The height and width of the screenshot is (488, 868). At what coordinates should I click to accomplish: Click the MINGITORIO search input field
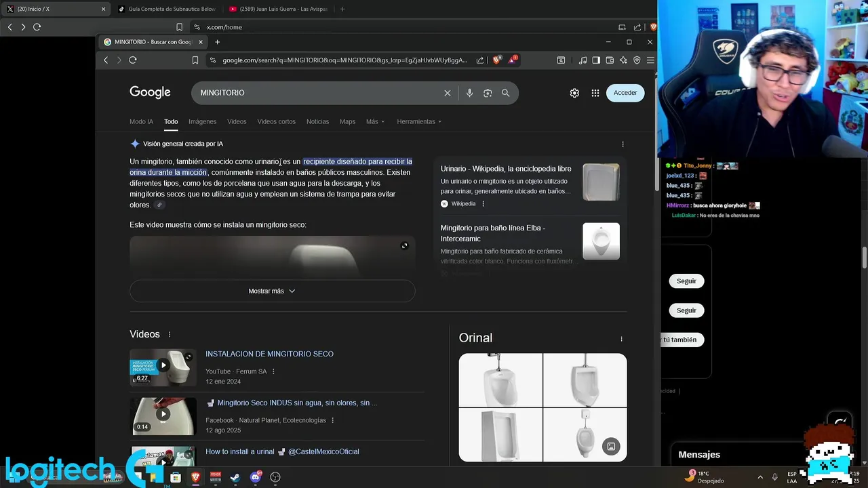319,93
